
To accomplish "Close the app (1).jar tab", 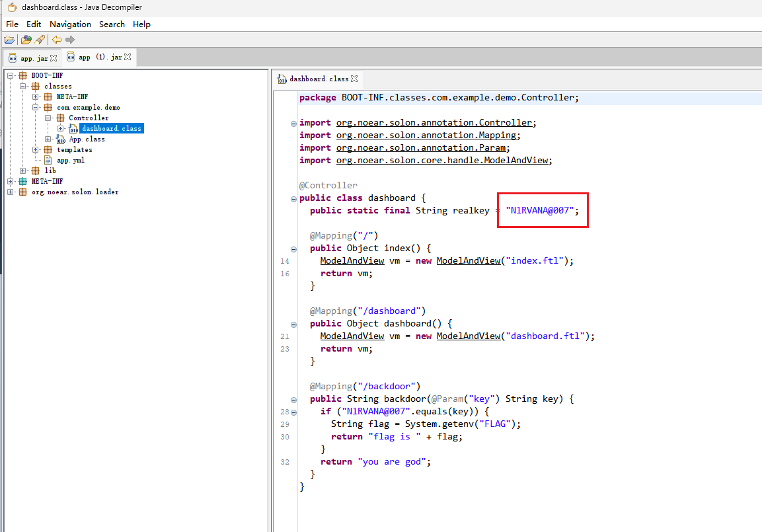I will pyautogui.click(x=128, y=57).
